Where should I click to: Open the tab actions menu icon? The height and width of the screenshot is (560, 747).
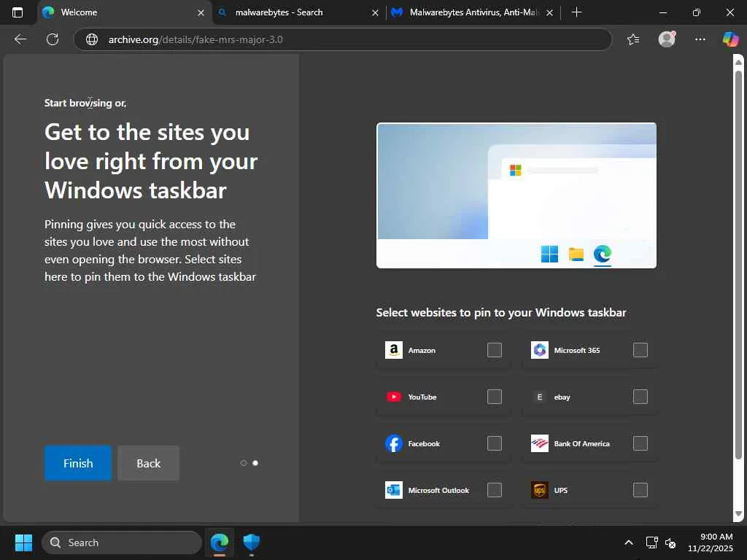click(18, 12)
